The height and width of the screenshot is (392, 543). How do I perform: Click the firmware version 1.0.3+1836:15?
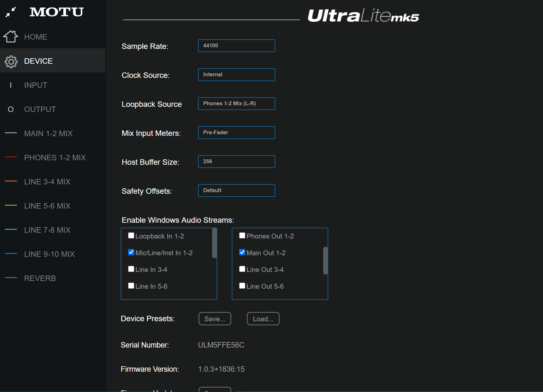click(221, 369)
